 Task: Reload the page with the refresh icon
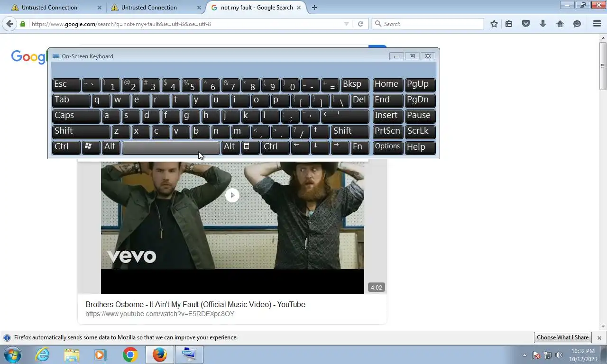pyautogui.click(x=361, y=24)
